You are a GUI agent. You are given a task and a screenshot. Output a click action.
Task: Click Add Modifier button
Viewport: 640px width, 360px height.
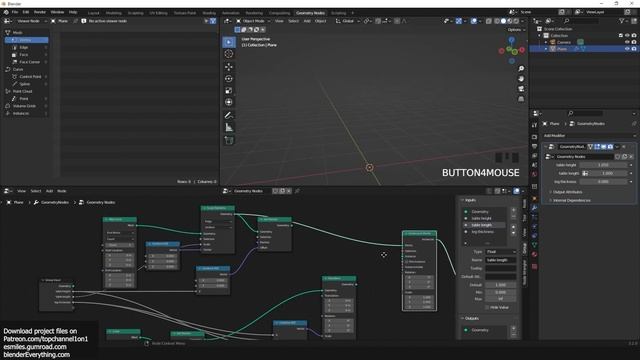(x=589, y=136)
